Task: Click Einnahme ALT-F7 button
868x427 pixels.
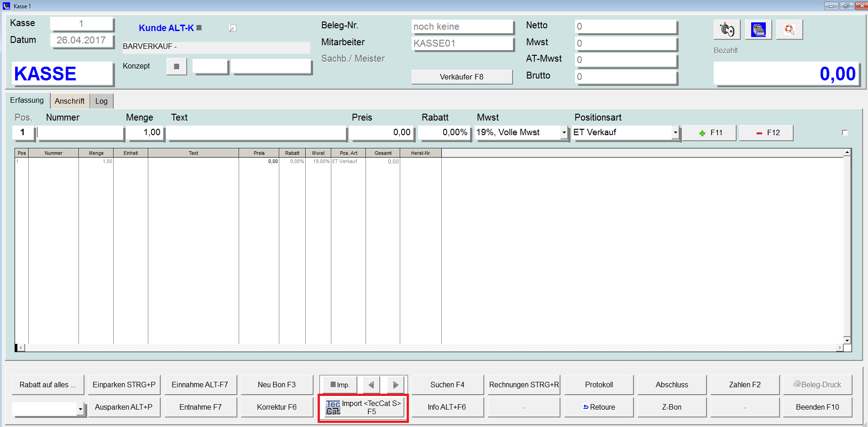Action: [200, 385]
